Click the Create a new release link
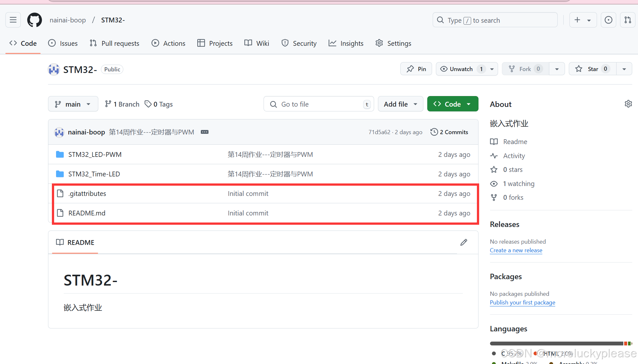Screen dimensions: 638x364 click(x=516, y=250)
